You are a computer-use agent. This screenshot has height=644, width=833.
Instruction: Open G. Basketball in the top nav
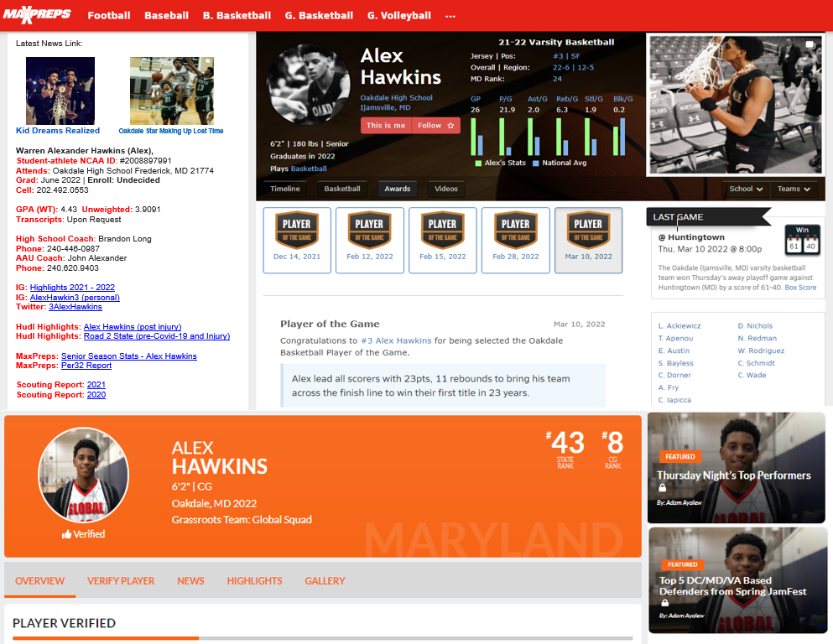319,15
